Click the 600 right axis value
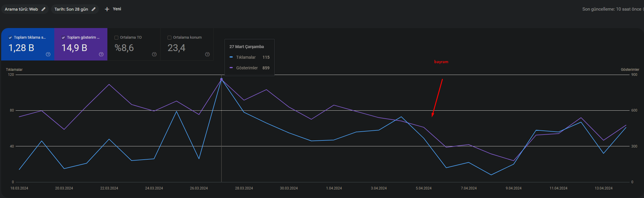Screen dimensions: 644x198 (x=634, y=110)
